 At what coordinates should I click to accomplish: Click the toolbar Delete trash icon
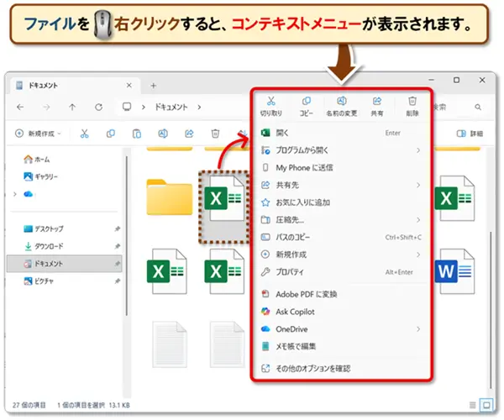215,134
